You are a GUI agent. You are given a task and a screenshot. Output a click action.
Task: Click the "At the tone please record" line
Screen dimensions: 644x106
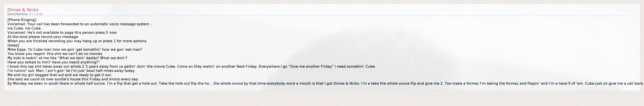click(x=43, y=37)
